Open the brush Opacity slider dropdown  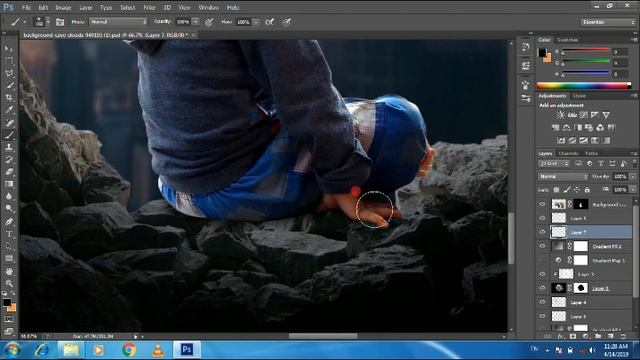coord(196,22)
